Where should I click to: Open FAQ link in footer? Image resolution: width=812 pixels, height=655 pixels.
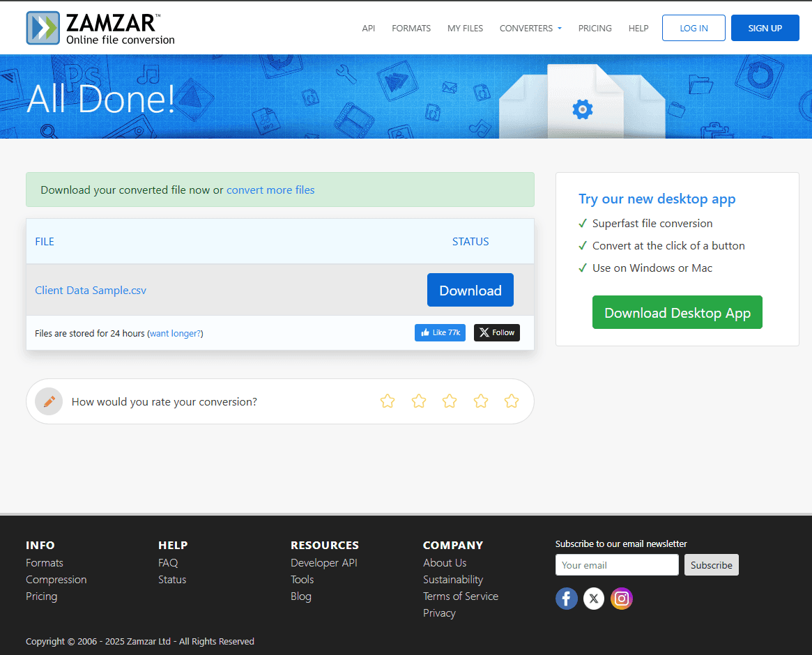point(168,563)
